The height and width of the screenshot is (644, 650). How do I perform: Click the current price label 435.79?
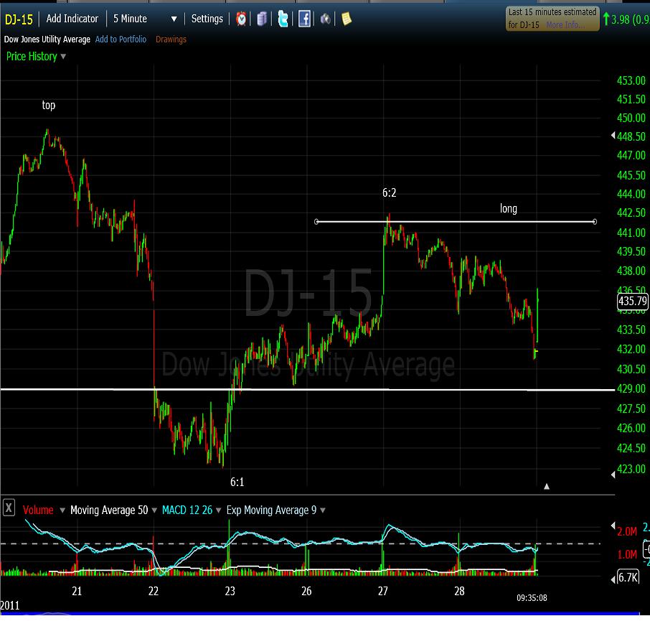click(632, 301)
